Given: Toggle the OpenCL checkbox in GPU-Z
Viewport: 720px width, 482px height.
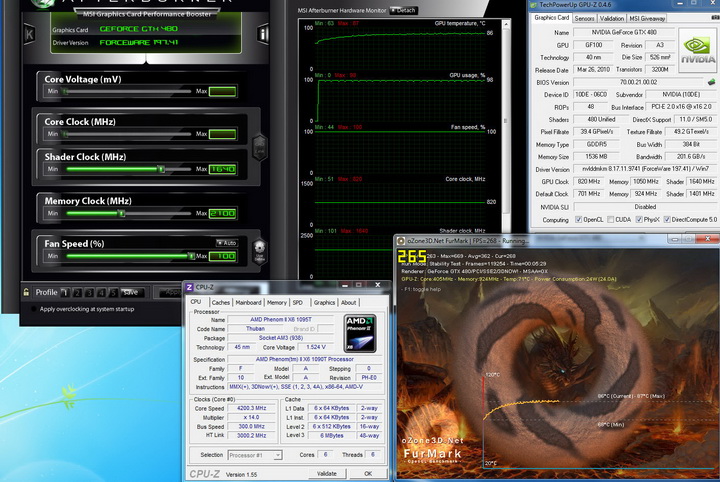Looking at the screenshot, I should point(577,219).
